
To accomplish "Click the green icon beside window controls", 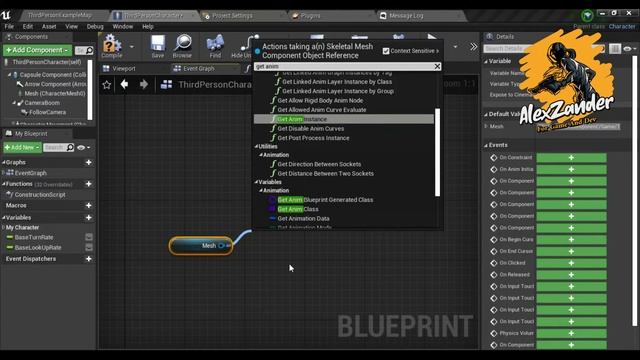I will (587, 15).
